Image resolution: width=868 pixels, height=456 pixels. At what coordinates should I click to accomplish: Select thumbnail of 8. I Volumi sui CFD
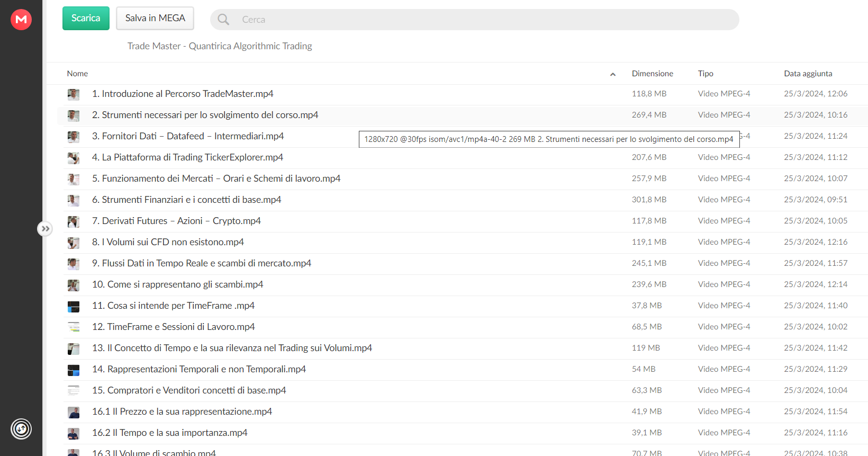coord(74,243)
